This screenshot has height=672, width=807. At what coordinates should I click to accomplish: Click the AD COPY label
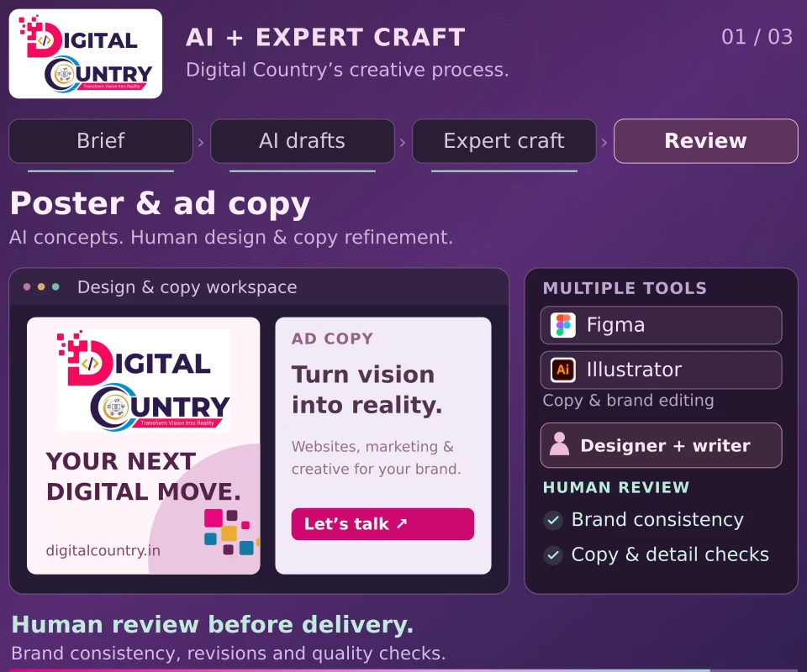tap(332, 339)
